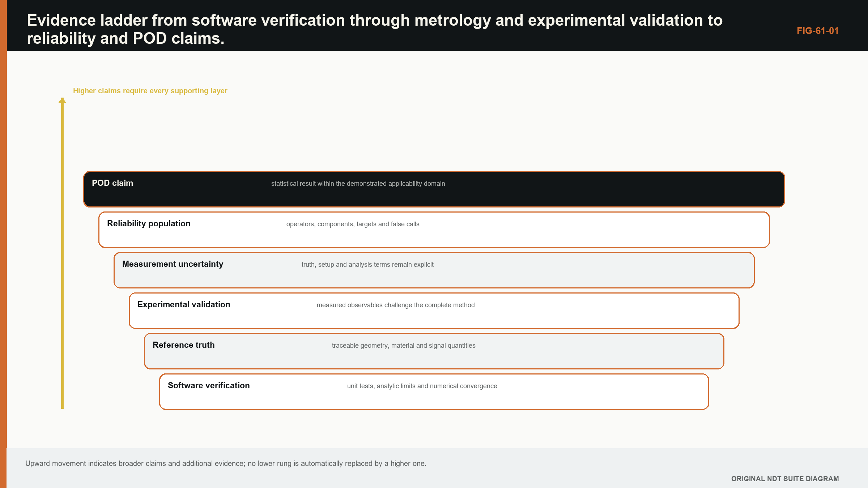Click 'Higher claims require every supporting layer' label
The width and height of the screenshot is (868, 488).
click(150, 91)
